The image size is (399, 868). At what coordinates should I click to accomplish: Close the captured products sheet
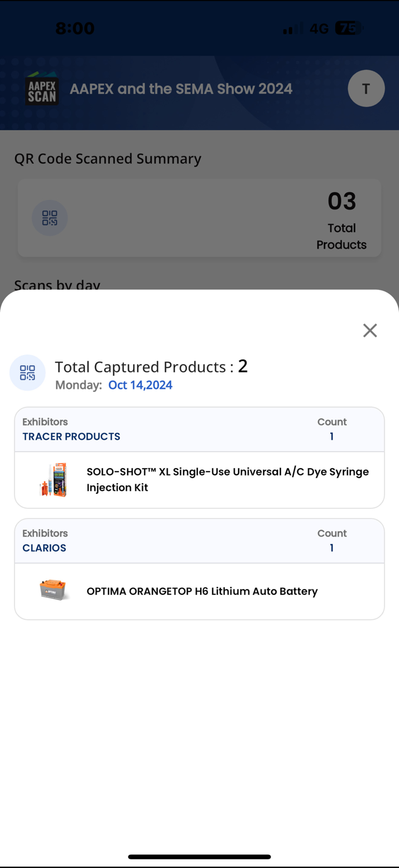(x=370, y=330)
